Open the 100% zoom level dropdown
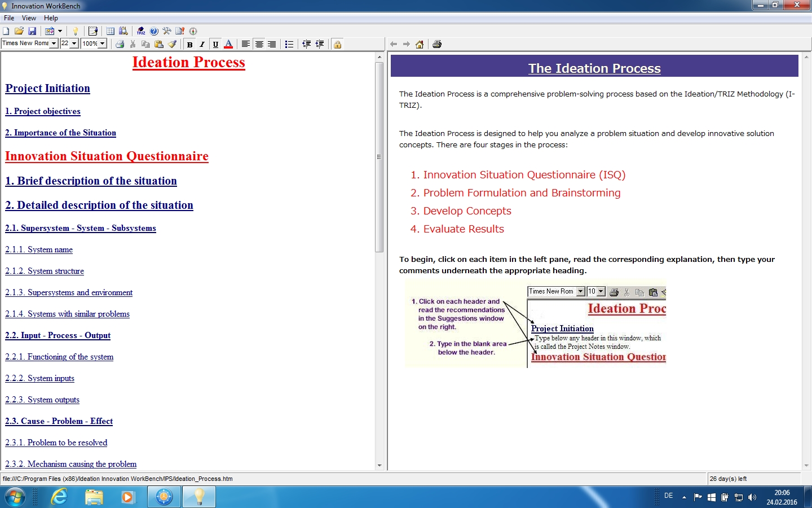This screenshot has width=812, height=508. click(x=102, y=43)
